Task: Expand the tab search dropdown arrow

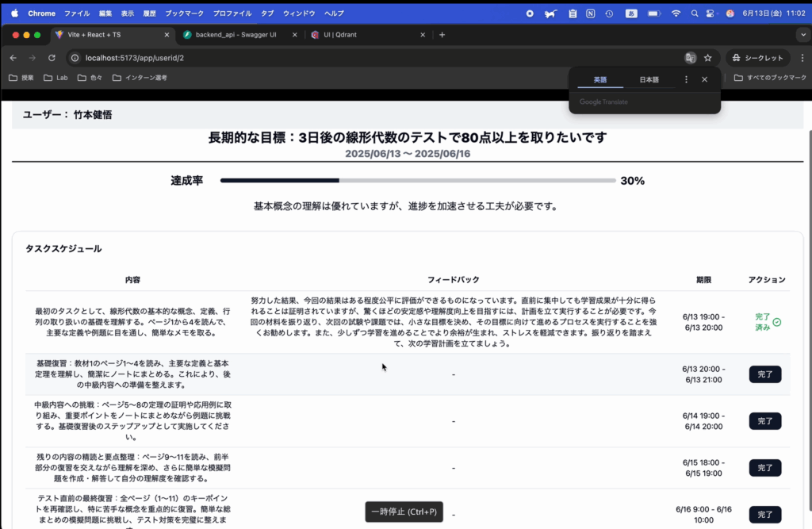Action: click(803, 35)
